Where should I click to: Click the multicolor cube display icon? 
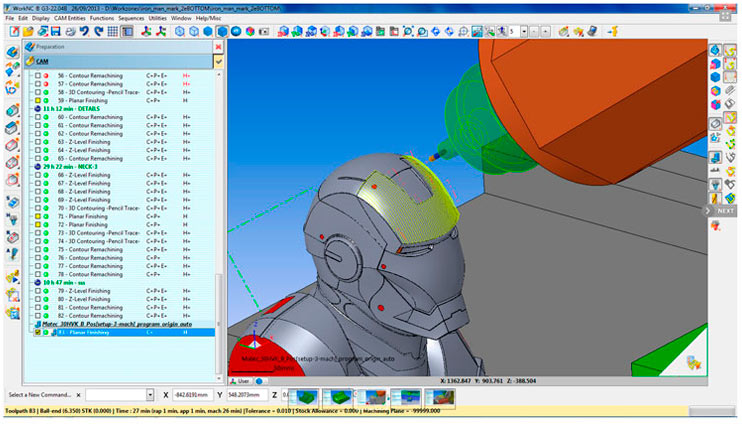coord(250,31)
